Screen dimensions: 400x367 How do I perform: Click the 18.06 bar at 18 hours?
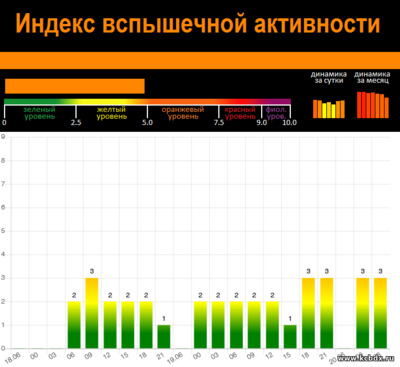click(x=146, y=325)
